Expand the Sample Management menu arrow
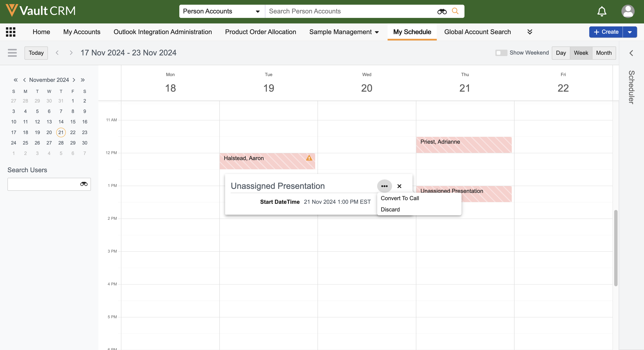The height and width of the screenshot is (350, 644). point(377,32)
